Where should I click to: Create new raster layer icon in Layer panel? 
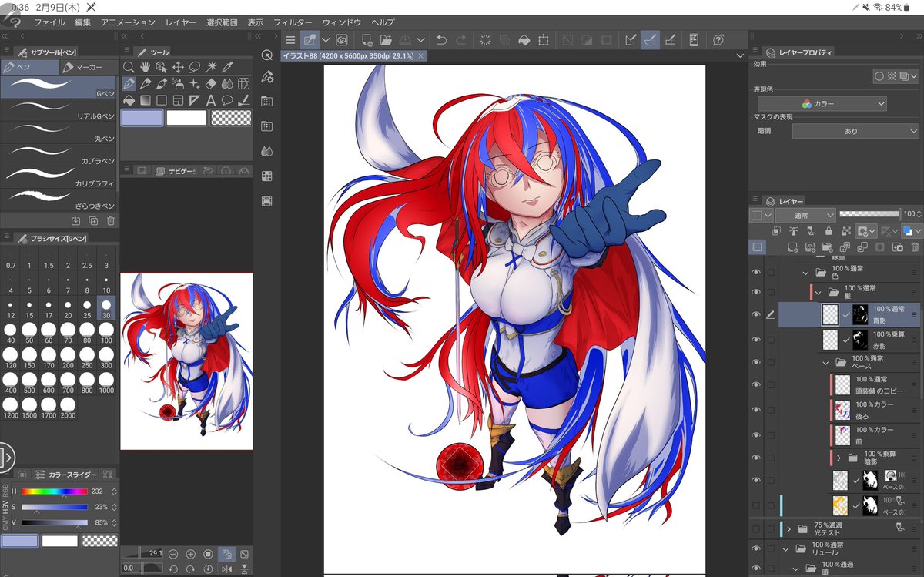click(x=794, y=247)
